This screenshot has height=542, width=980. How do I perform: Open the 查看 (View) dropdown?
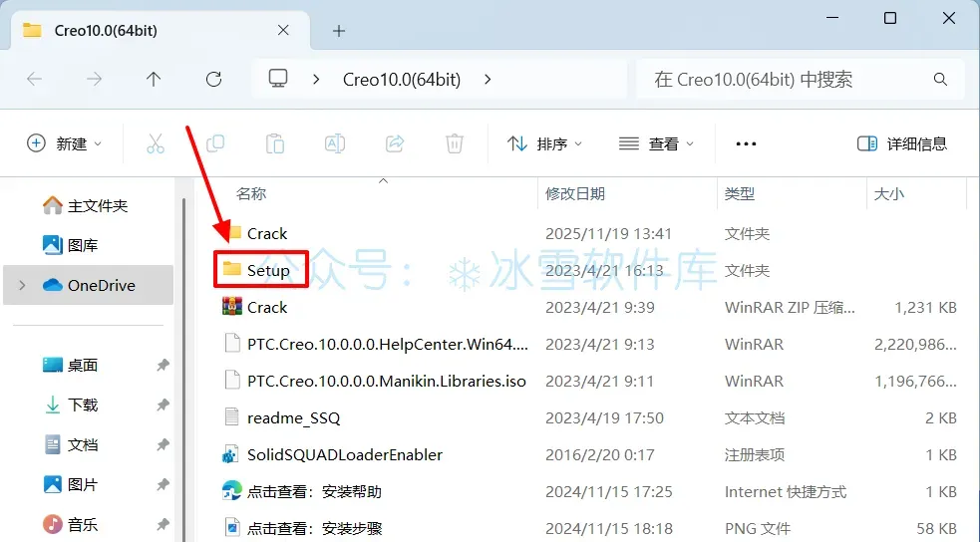[x=656, y=143]
